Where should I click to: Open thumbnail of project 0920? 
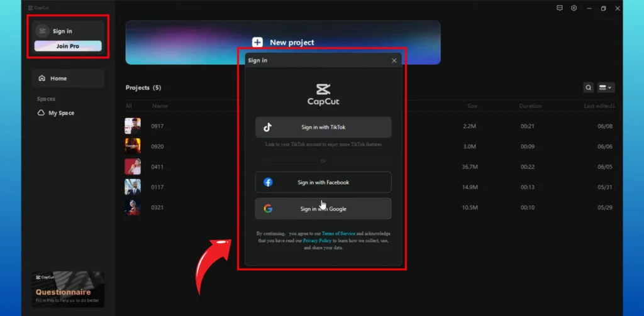pyautogui.click(x=133, y=146)
